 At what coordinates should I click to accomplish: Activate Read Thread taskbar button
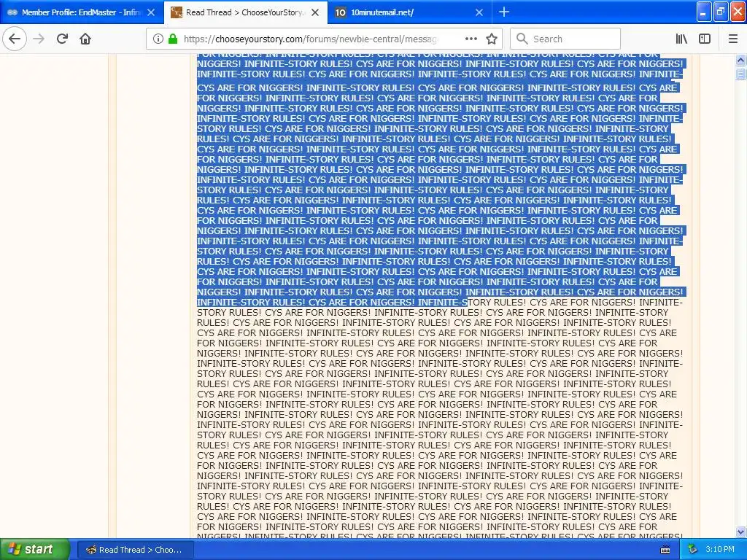[x=135, y=550]
